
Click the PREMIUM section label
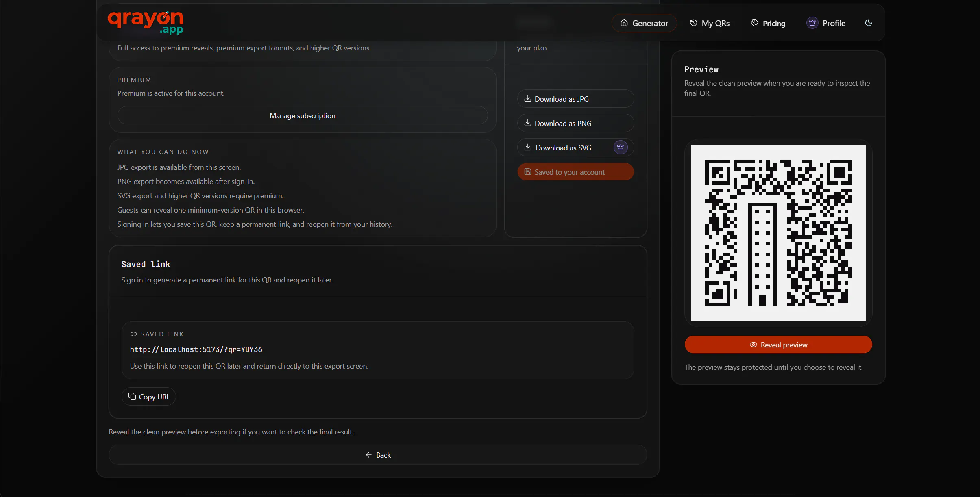(134, 80)
